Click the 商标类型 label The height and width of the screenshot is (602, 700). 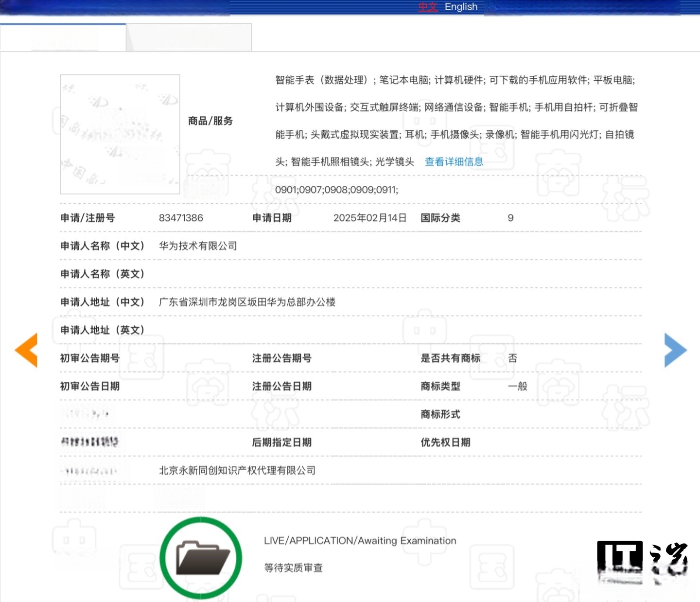pos(440,387)
